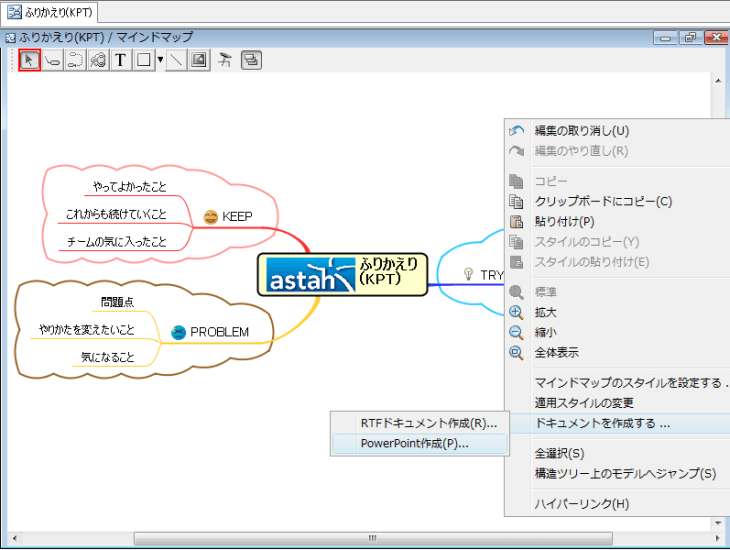The image size is (730, 550).
Task: Select the やってよかったこと subtopic
Action: [129, 187]
